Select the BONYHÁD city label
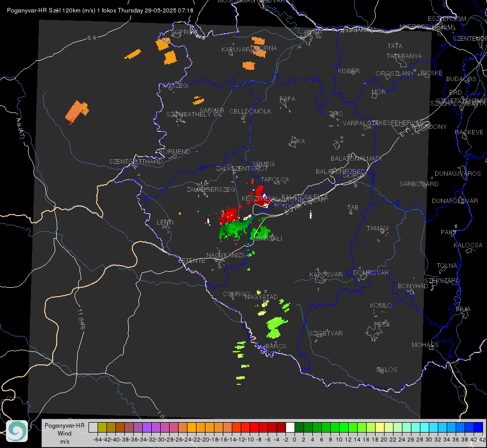This screenshot has width=487, height=448. [413, 286]
